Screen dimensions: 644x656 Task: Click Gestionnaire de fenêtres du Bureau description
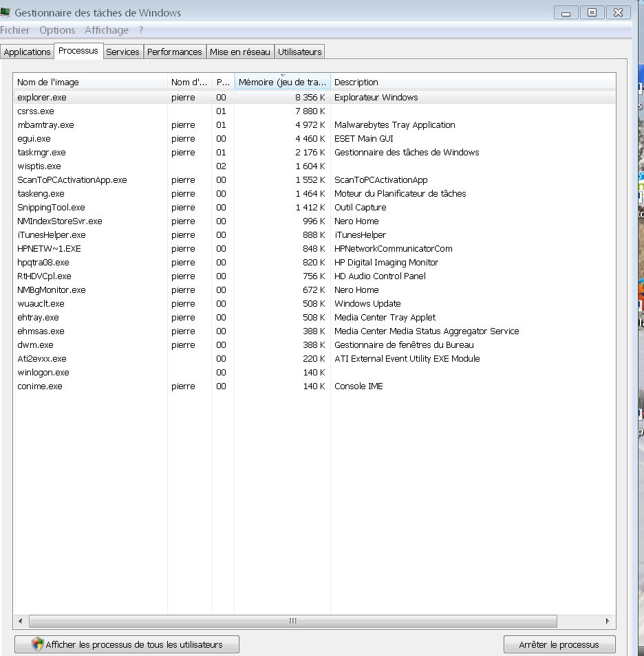pyautogui.click(x=404, y=345)
